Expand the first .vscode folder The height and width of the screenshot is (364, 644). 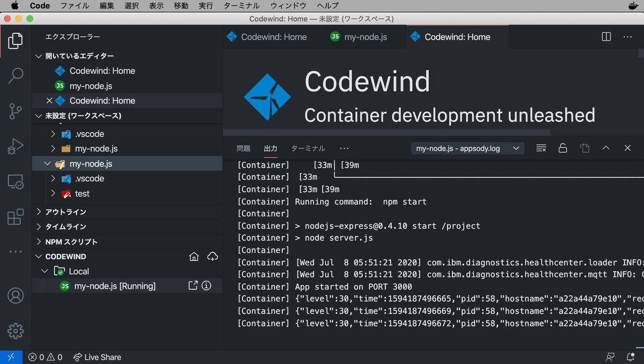53,134
